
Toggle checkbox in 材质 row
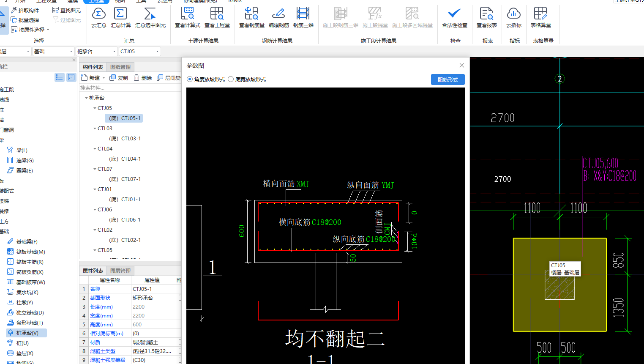(180, 342)
